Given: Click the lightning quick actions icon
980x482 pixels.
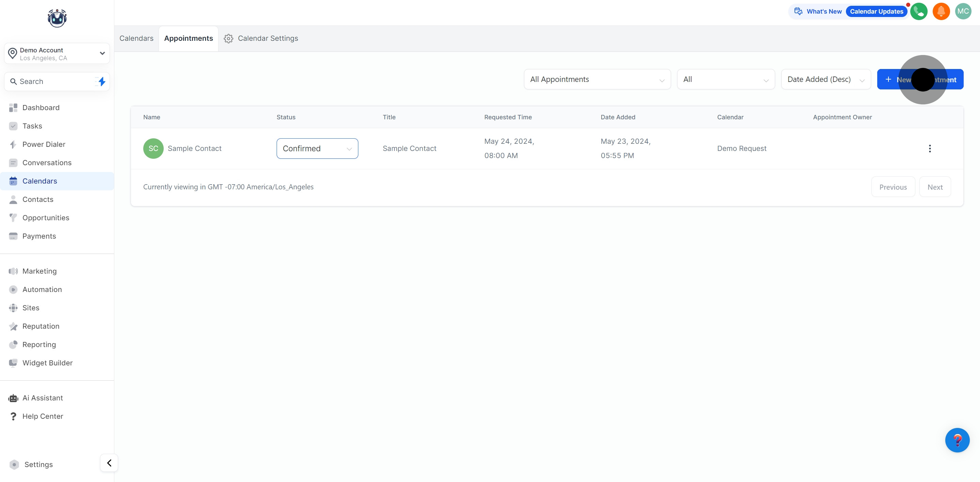Looking at the screenshot, I should pyautogui.click(x=101, y=81).
